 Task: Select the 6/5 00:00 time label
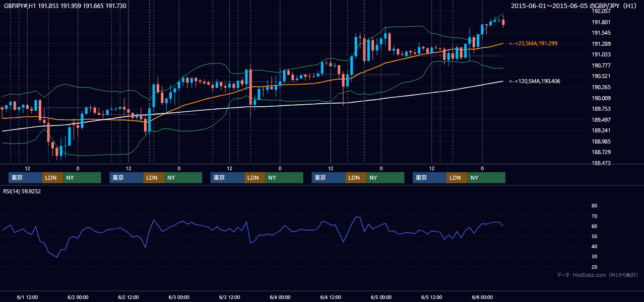coord(381,297)
